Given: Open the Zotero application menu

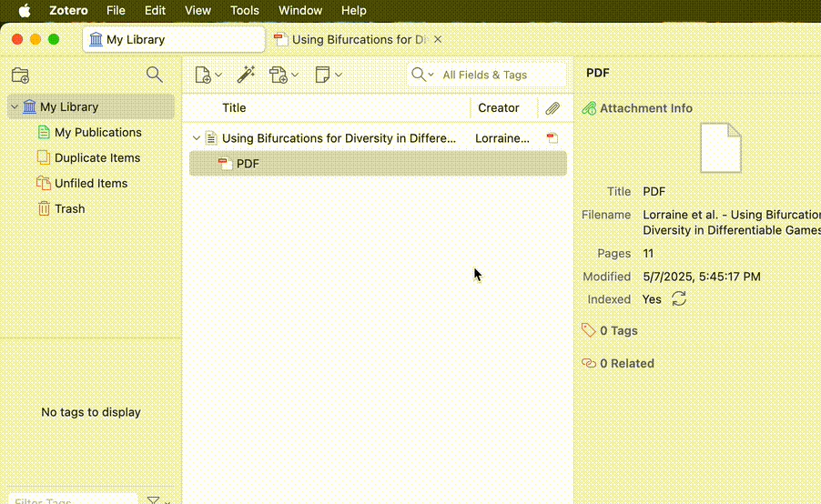Looking at the screenshot, I should point(68,11).
